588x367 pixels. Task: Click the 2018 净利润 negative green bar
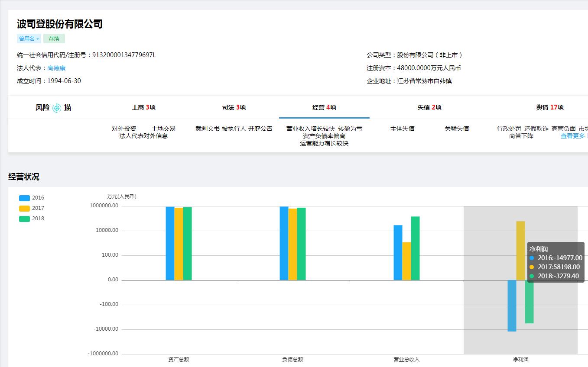529,302
